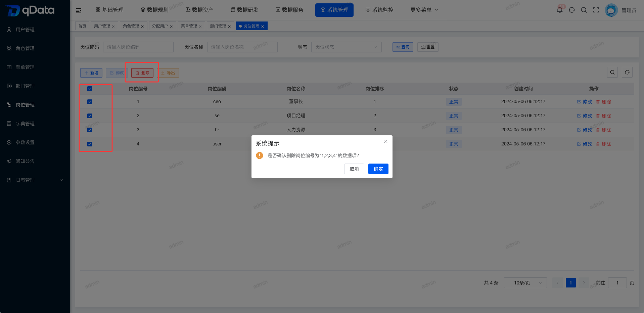Open the 岗位状态 status dropdown
Image resolution: width=644 pixels, height=313 pixels.
[x=346, y=47]
